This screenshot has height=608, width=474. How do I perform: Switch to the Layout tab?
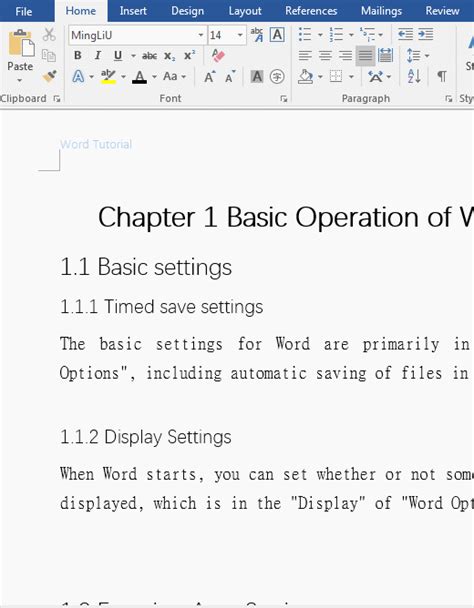pos(245,11)
